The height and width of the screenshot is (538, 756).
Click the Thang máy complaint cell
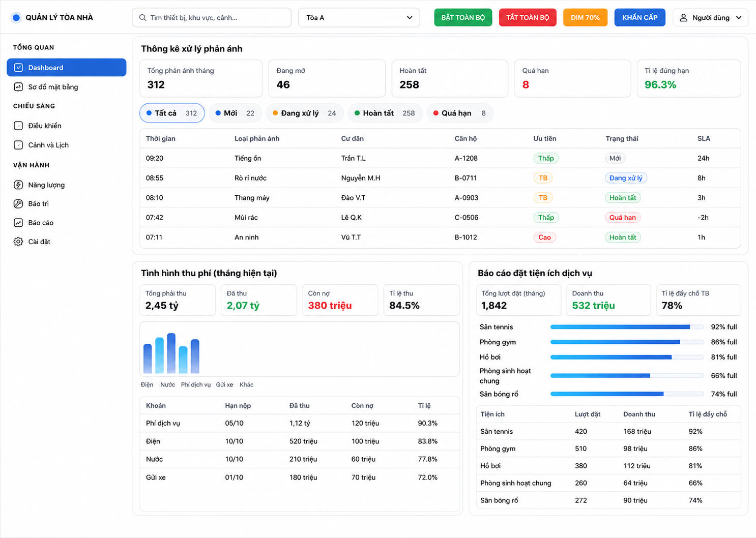click(252, 198)
